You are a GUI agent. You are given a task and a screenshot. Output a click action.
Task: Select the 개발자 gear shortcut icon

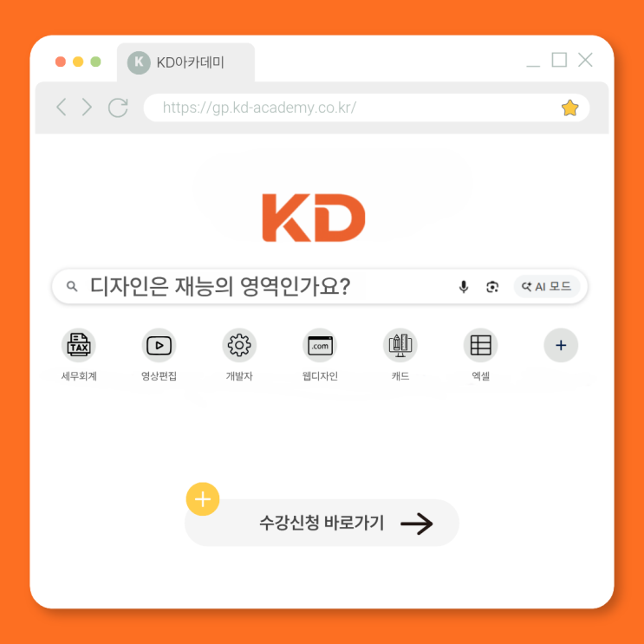click(239, 345)
